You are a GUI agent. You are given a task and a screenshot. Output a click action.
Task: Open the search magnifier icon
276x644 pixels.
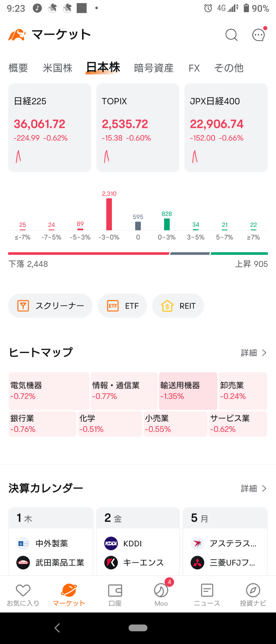click(x=231, y=35)
